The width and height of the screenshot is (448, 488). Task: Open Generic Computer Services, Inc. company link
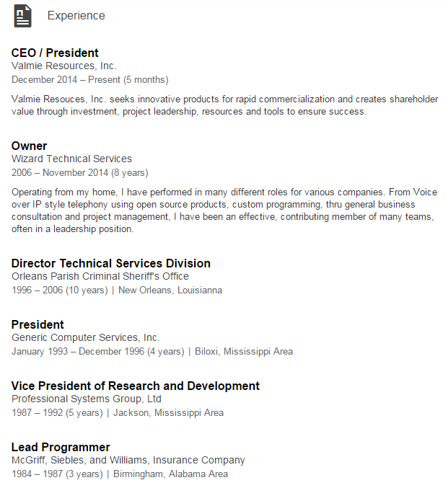86,337
